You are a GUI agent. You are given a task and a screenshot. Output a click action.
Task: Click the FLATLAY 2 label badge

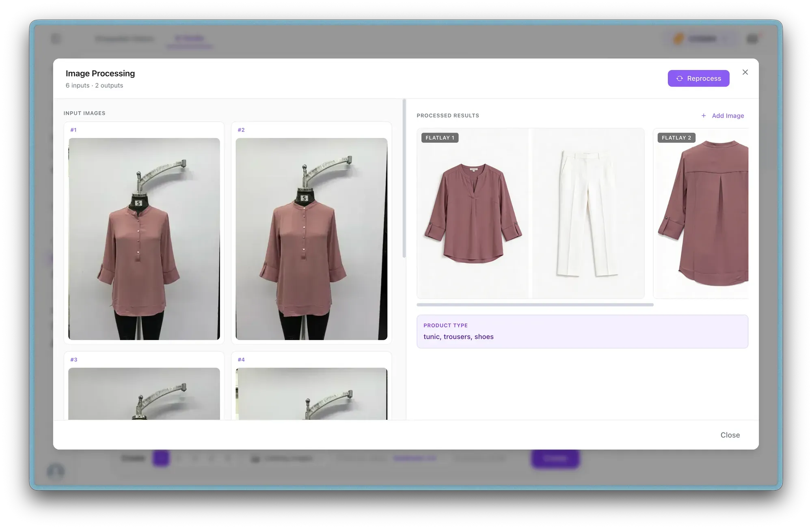click(x=676, y=138)
